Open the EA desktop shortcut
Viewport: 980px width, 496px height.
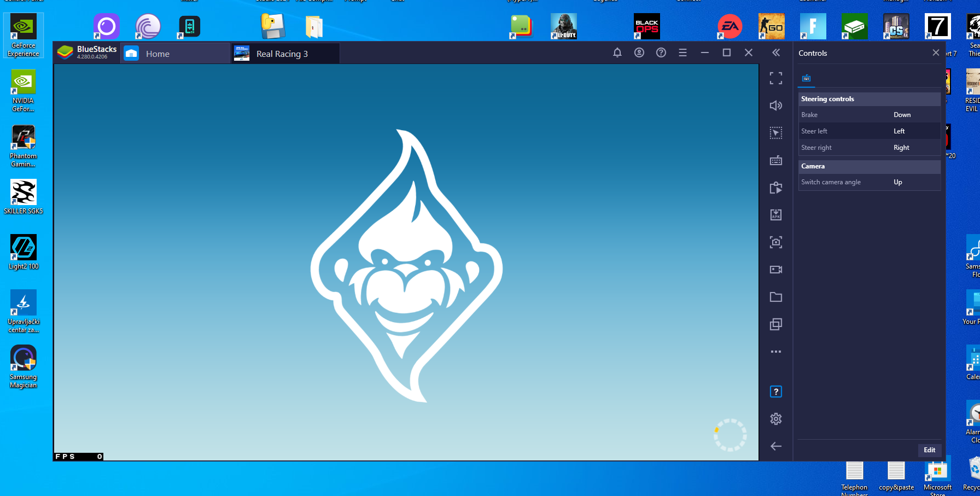730,26
